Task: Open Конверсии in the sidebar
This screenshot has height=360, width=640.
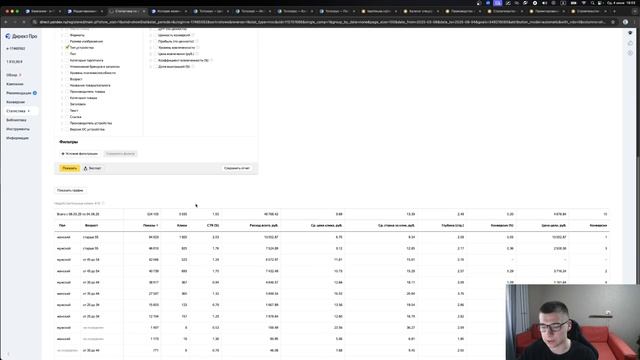Action: tap(16, 102)
